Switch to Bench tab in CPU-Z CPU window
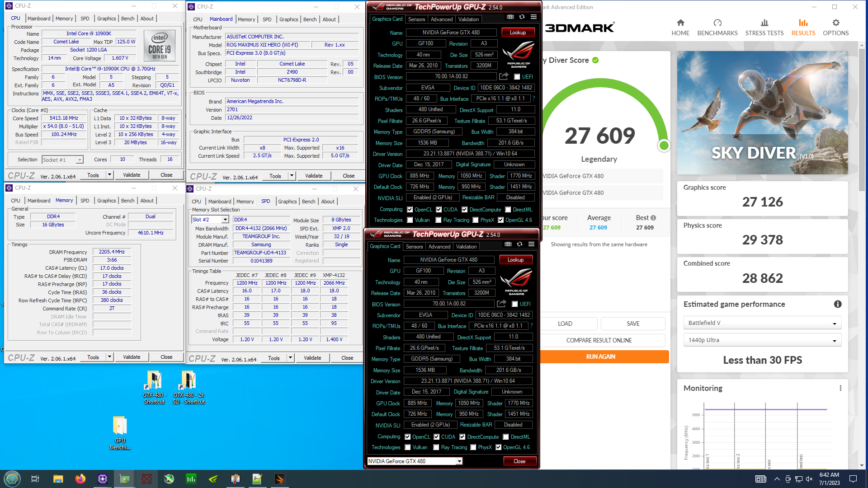This screenshot has height=488, width=868. coord(128,19)
